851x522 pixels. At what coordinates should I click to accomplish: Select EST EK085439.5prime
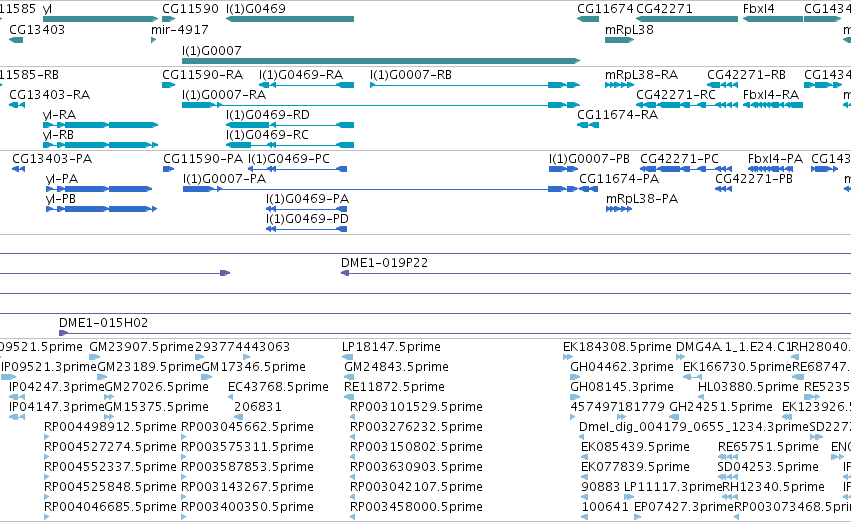tap(636, 447)
